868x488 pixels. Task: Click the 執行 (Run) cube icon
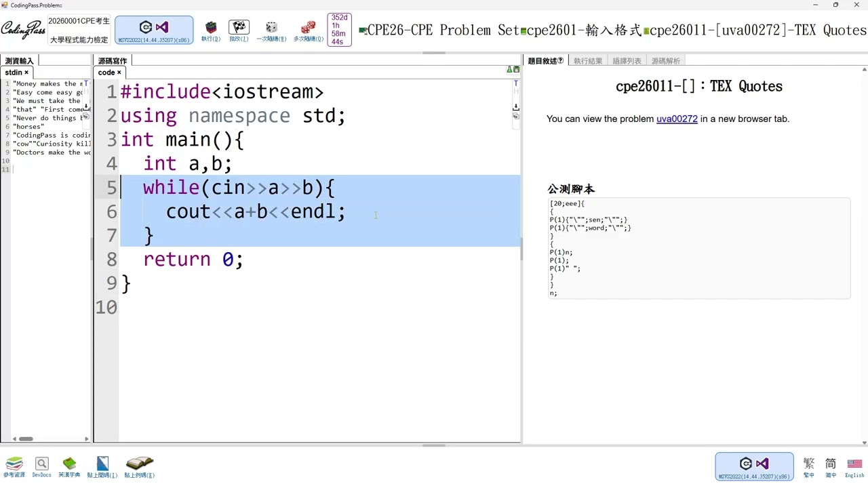(x=211, y=30)
